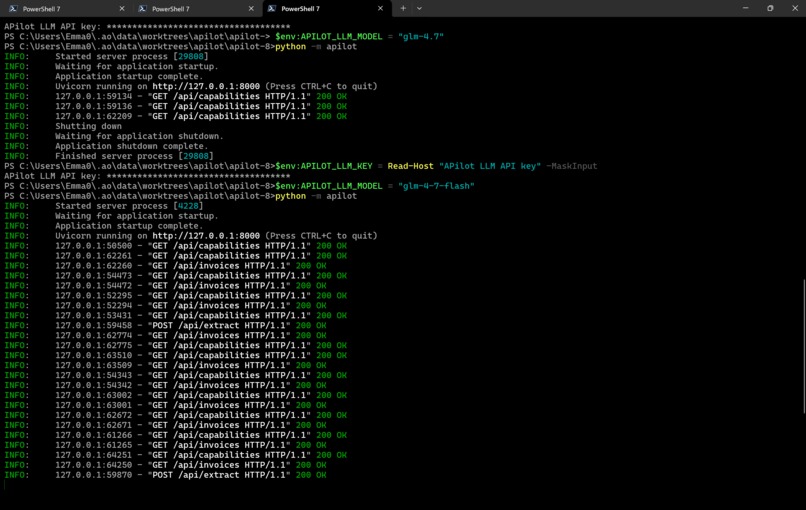Click the invoices line with port 54342
The width and height of the screenshot is (806, 510).
point(165,386)
